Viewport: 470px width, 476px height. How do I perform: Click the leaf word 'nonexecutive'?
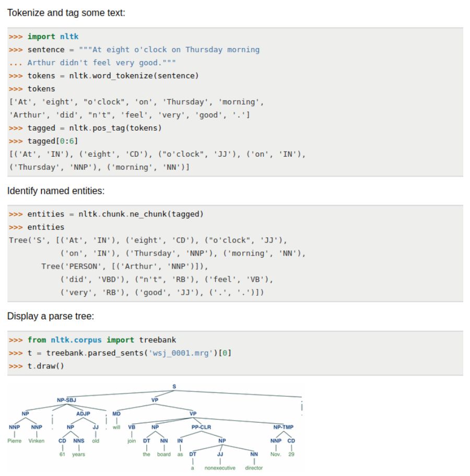click(220, 468)
